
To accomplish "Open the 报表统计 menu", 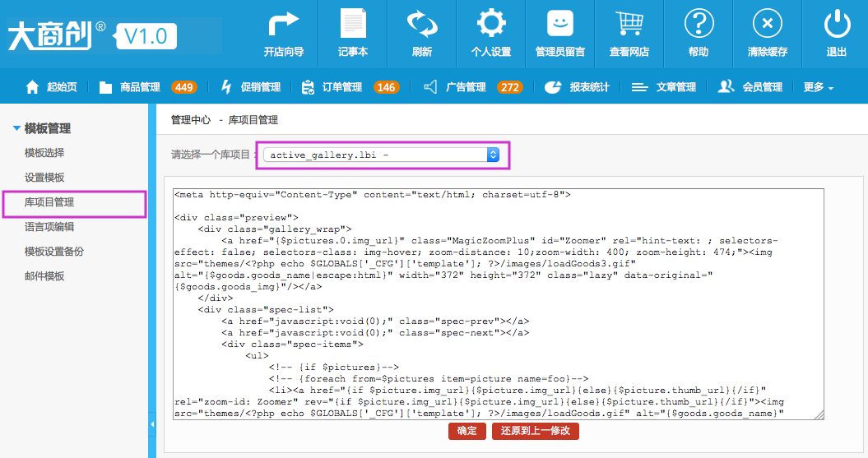I will [x=590, y=87].
